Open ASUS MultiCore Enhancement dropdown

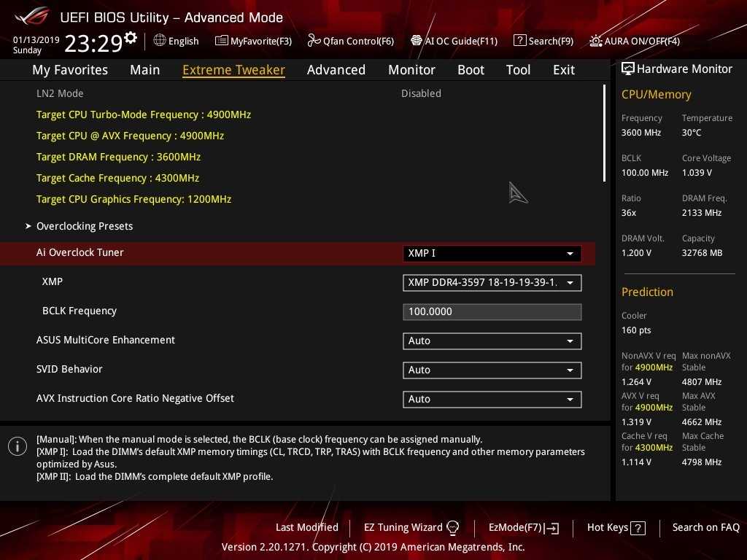point(492,341)
